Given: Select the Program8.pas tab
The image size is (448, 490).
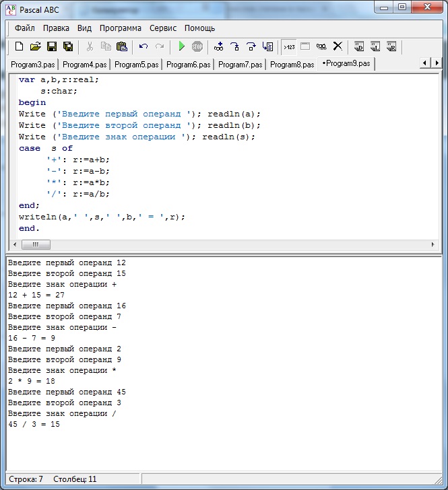Looking at the screenshot, I should 292,65.
